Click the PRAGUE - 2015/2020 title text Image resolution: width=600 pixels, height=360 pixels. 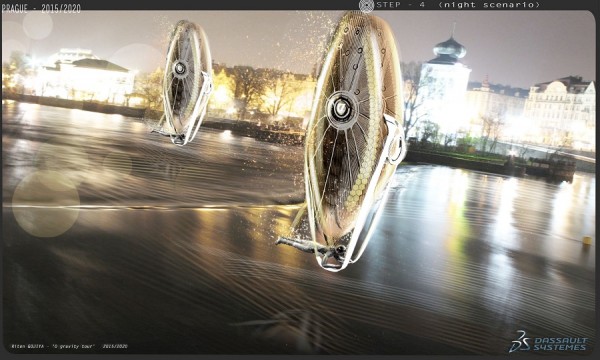41,8
